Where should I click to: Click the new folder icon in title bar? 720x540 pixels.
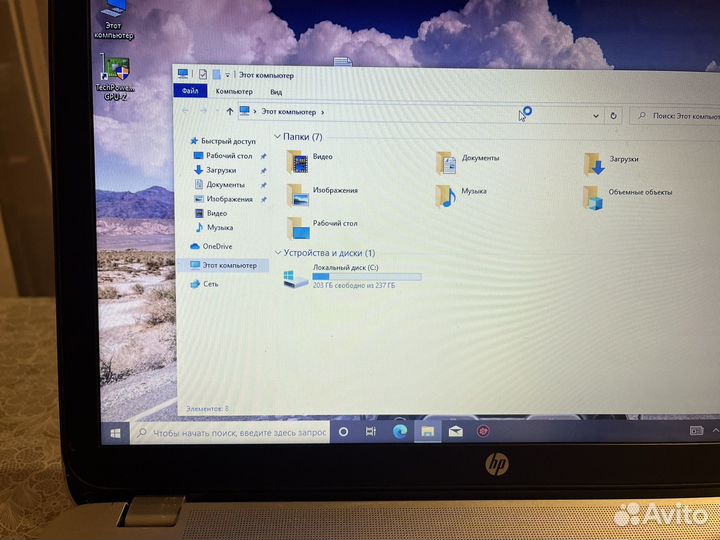point(217,74)
